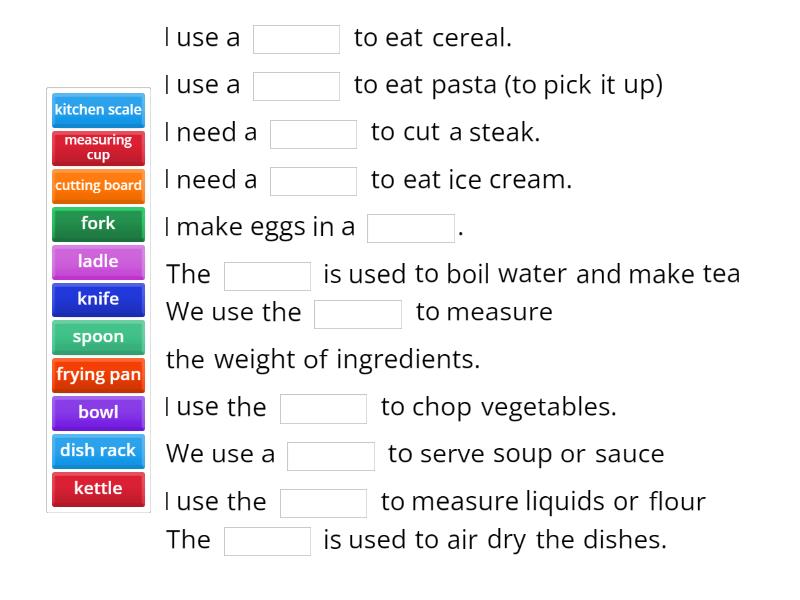Click the blank in the serve soup sentence

[330, 454]
